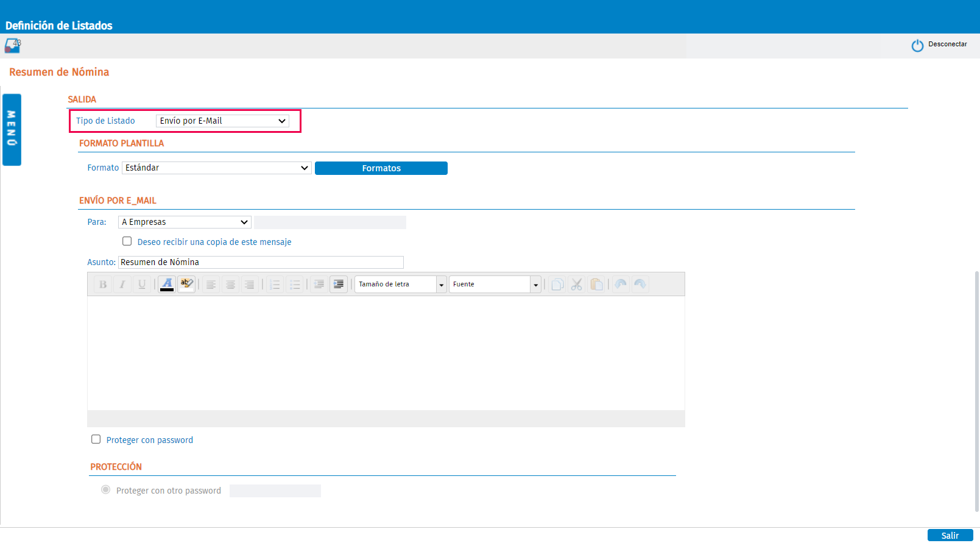This screenshot has width=980, height=543.
Task: Open the Tipo de Listado dropdown
Action: point(222,121)
